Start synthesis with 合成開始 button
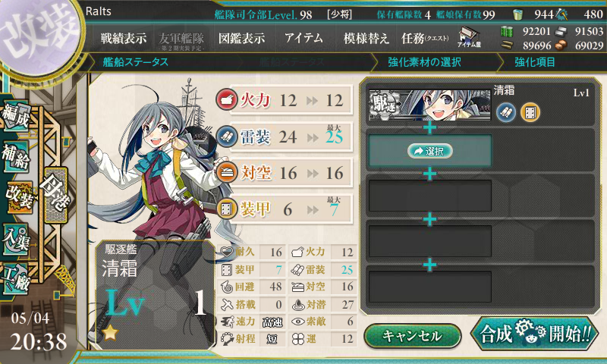This screenshot has width=607, height=364. (534, 334)
